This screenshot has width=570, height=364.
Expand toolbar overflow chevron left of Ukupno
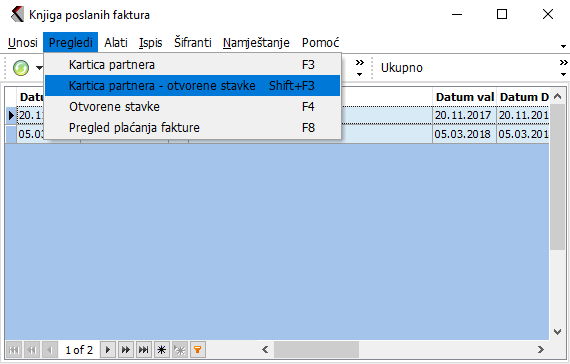click(360, 68)
